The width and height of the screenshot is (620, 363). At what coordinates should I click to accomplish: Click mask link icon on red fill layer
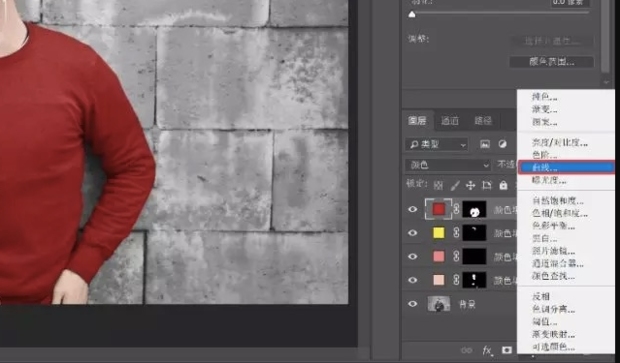pos(456,209)
